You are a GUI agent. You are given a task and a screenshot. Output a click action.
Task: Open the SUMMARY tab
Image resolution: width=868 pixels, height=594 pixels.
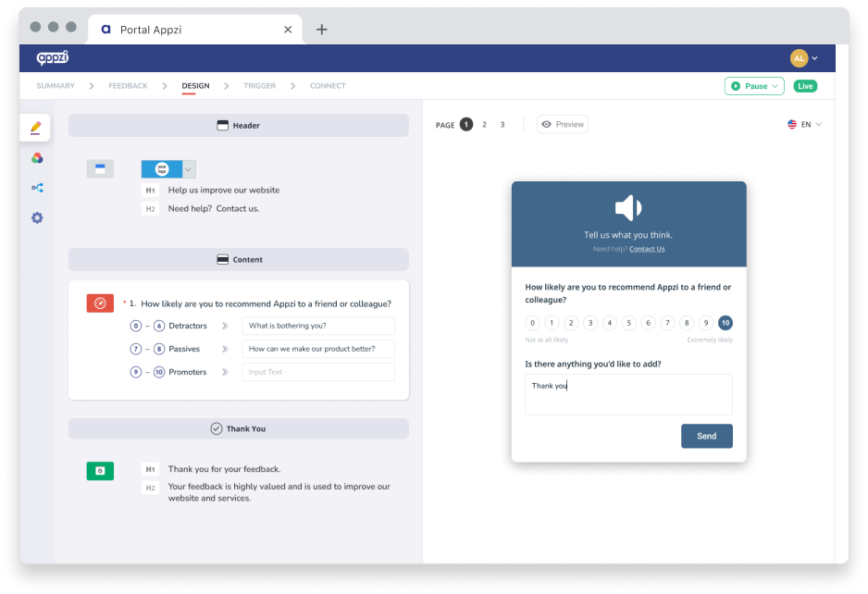56,85
